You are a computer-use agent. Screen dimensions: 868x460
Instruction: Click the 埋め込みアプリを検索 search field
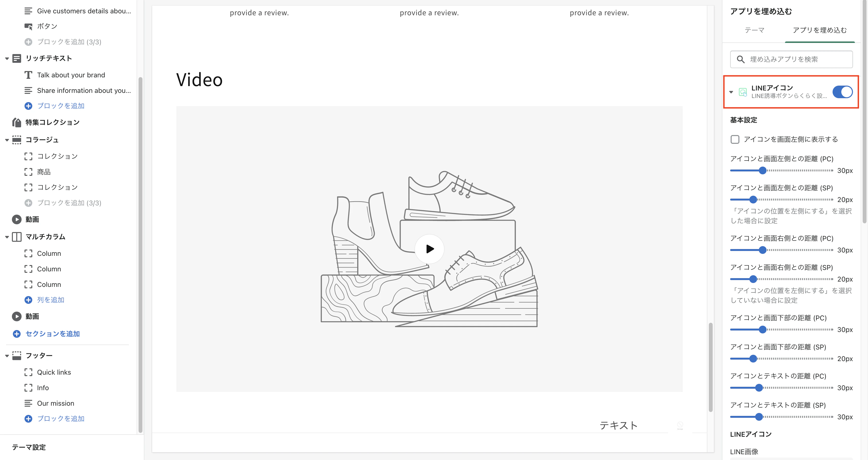(791, 59)
